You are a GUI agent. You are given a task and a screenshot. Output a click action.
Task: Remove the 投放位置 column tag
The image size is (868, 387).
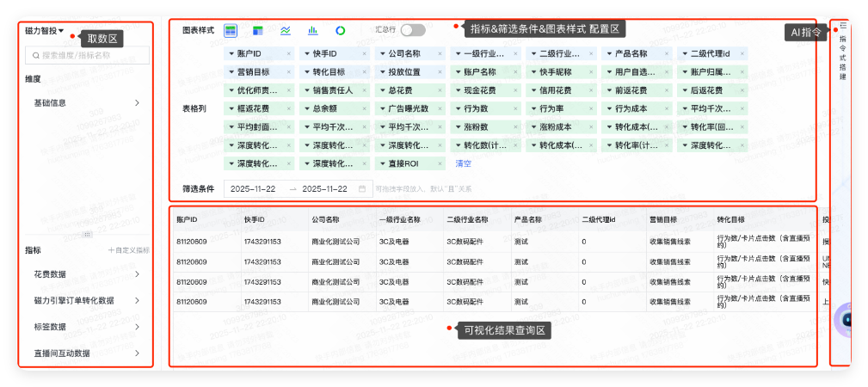pos(440,72)
